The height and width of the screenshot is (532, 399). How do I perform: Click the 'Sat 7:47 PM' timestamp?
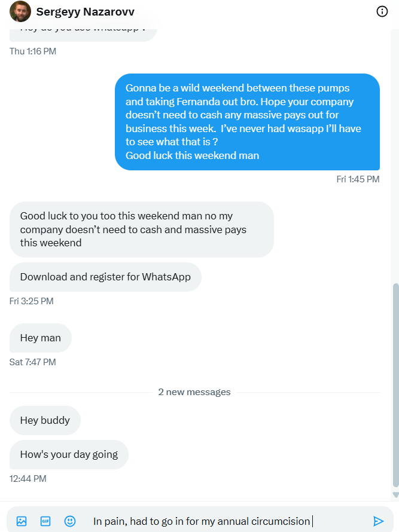point(33,362)
